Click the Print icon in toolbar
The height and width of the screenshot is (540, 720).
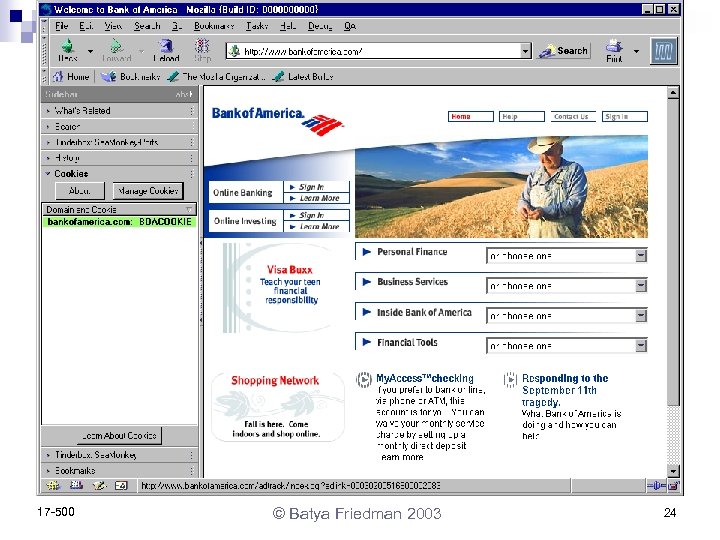click(x=614, y=46)
